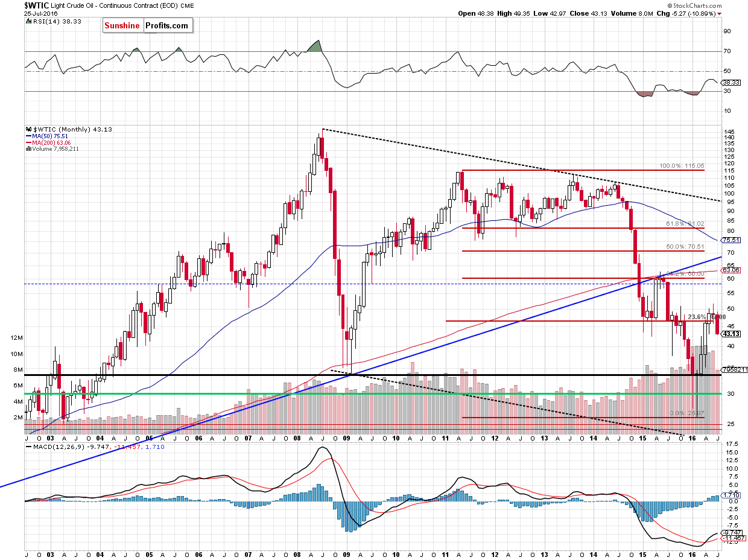Click the Sunshine Profits.com logo
This screenshot has width=748, height=560.
(x=147, y=26)
